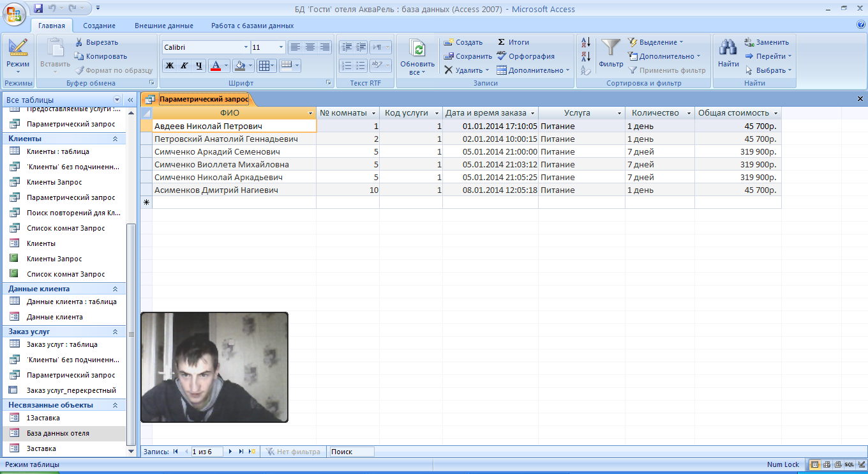Open Выбрать select menu
This screenshot has width=868, height=474.
[769, 70]
